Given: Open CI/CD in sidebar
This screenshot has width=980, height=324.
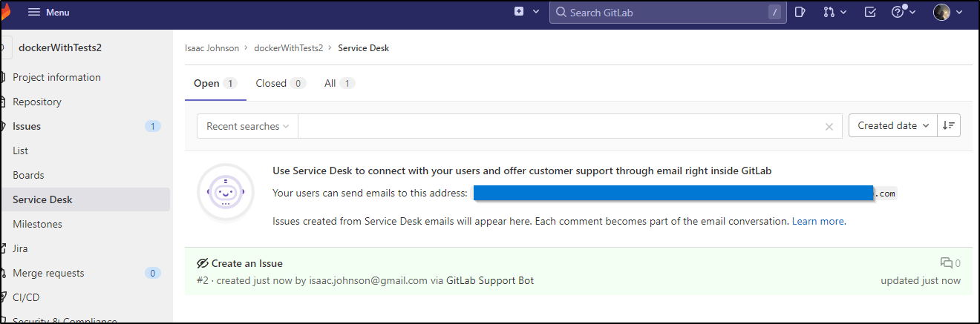Looking at the screenshot, I should pos(26,297).
